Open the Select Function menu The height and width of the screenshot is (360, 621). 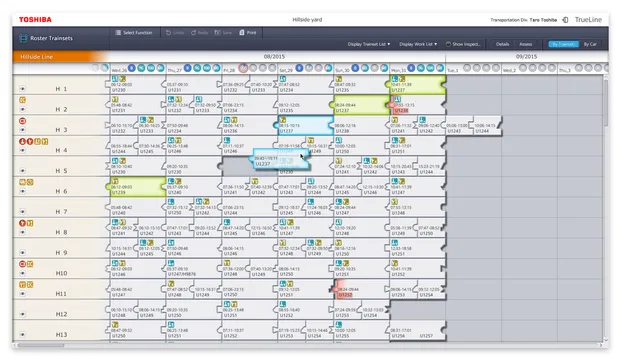click(134, 33)
